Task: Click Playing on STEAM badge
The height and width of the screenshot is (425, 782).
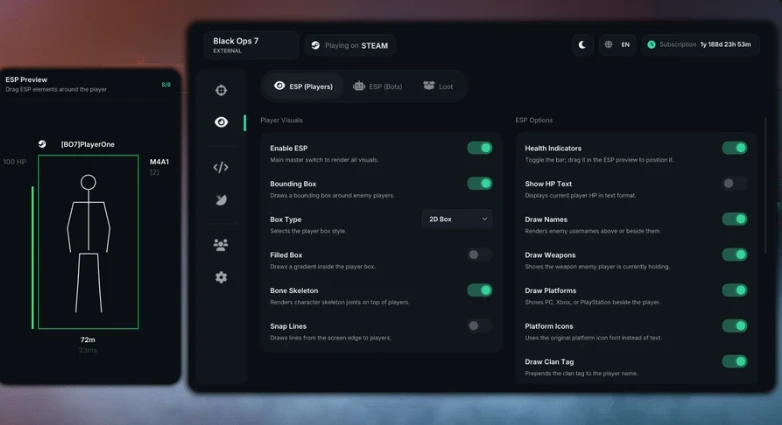Action: (x=351, y=45)
